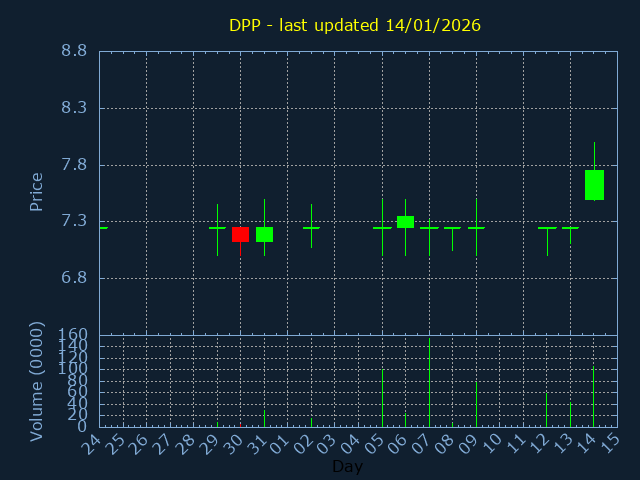Select the volume bar on day 09
This screenshot has width=640, height=480.
476,403
